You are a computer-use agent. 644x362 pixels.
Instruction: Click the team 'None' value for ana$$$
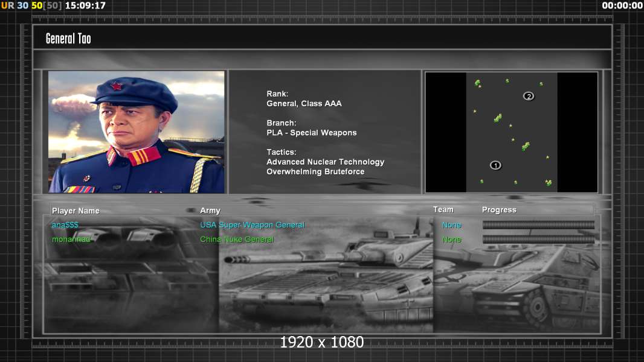point(451,225)
